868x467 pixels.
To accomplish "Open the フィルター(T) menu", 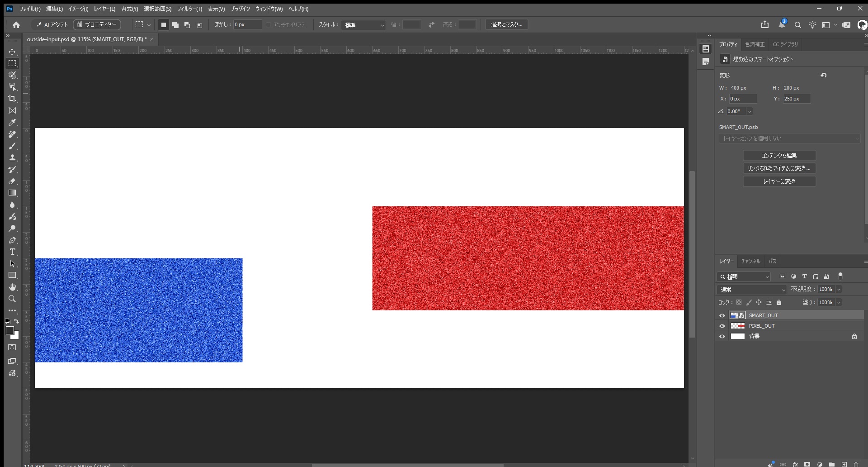I will (x=189, y=9).
